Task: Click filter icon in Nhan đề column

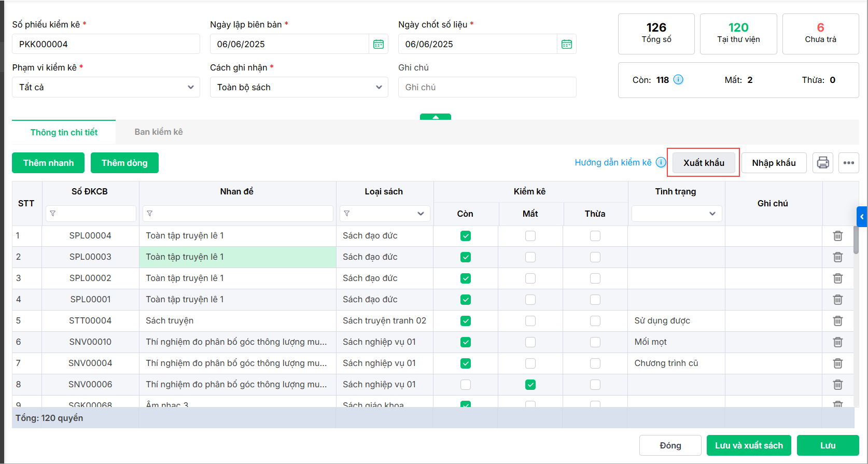Action: [x=150, y=214]
